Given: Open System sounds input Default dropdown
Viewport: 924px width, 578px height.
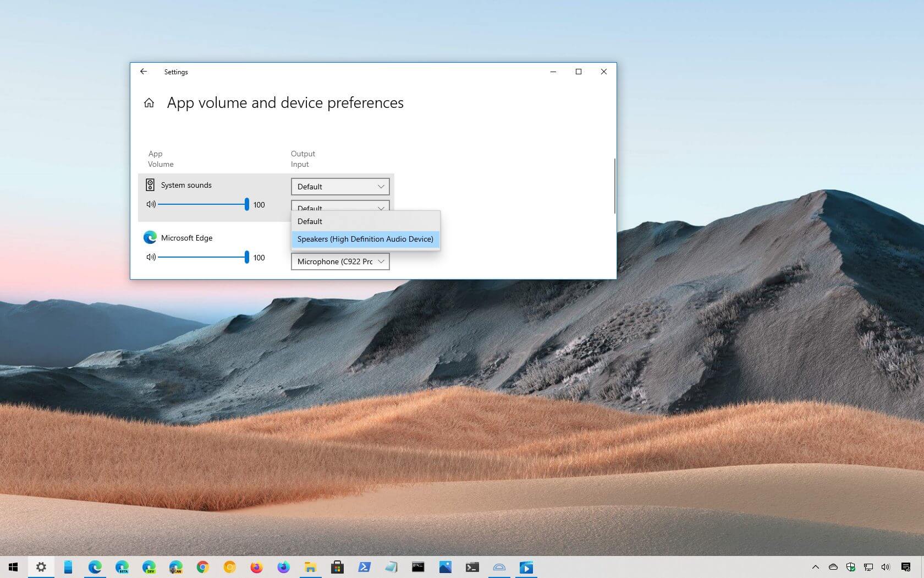Looking at the screenshot, I should pos(340,205).
